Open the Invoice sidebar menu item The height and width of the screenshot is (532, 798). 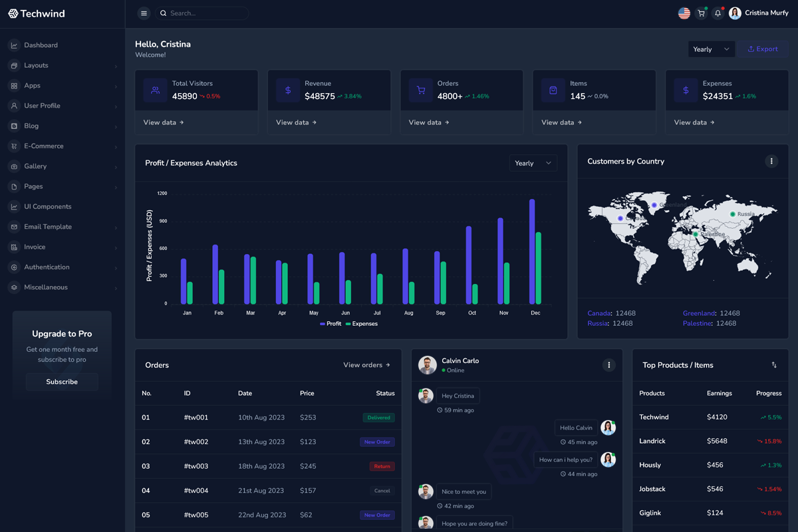coord(35,247)
